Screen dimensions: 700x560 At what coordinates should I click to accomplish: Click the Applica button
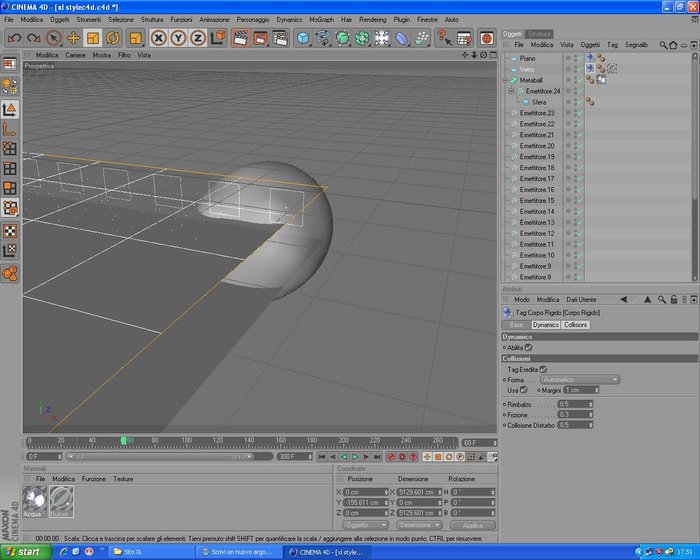473,525
